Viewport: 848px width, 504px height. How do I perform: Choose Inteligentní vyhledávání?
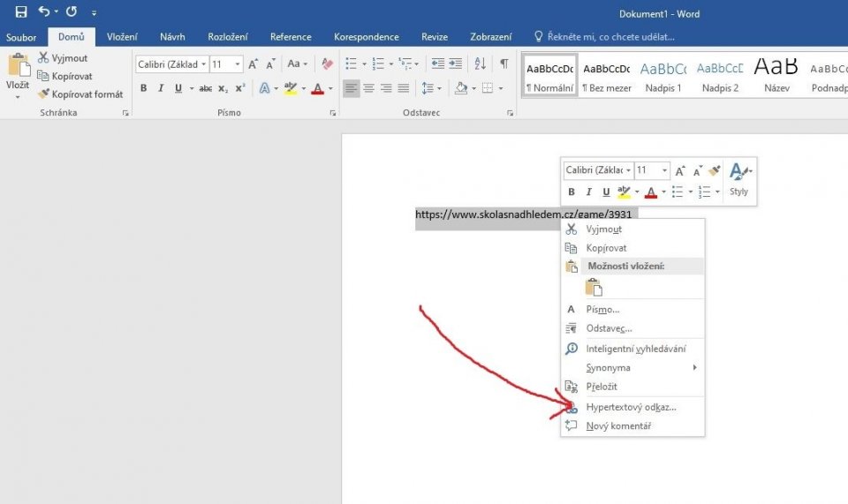[632, 349]
